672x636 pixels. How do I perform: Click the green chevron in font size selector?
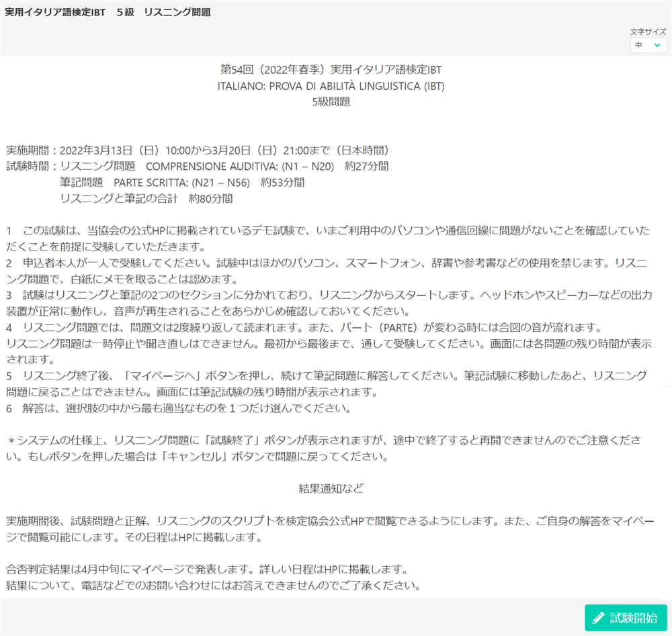point(657,45)
